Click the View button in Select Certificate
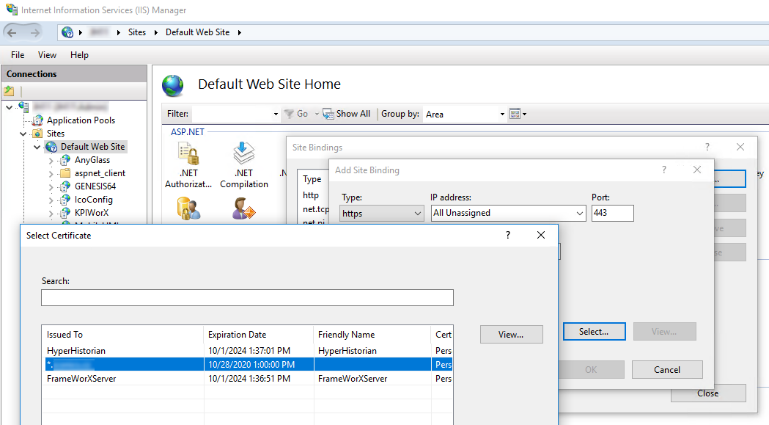The height and width of the screenshot is (425, 769). [x=511, y=334]
